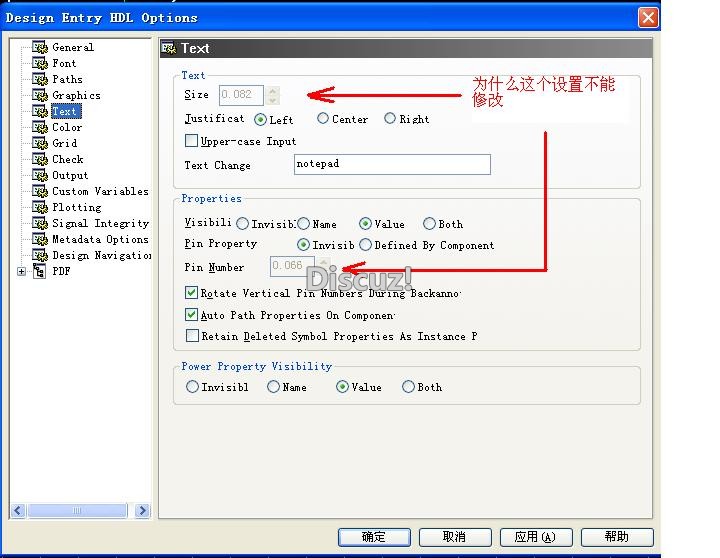Open the Graphics options page

click(76, 96)
